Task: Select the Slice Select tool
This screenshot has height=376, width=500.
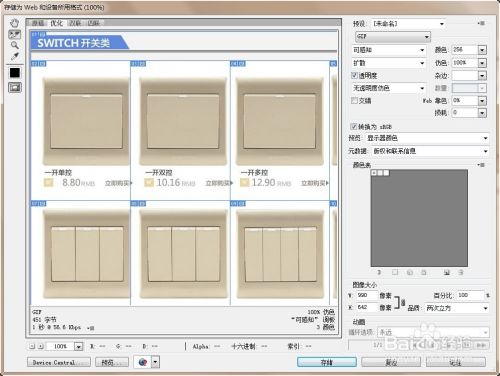Action: pos(14,34)
